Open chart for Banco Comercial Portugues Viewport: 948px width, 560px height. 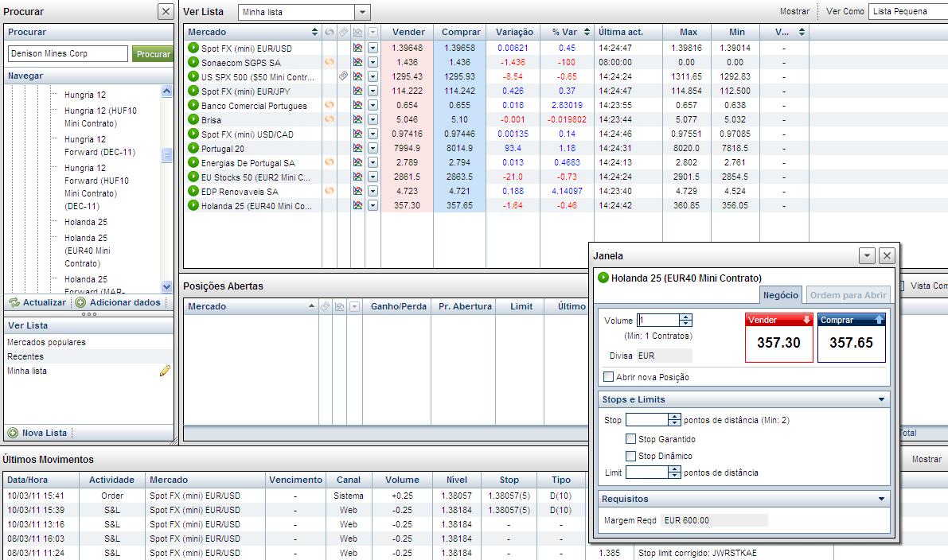point(358,105)
